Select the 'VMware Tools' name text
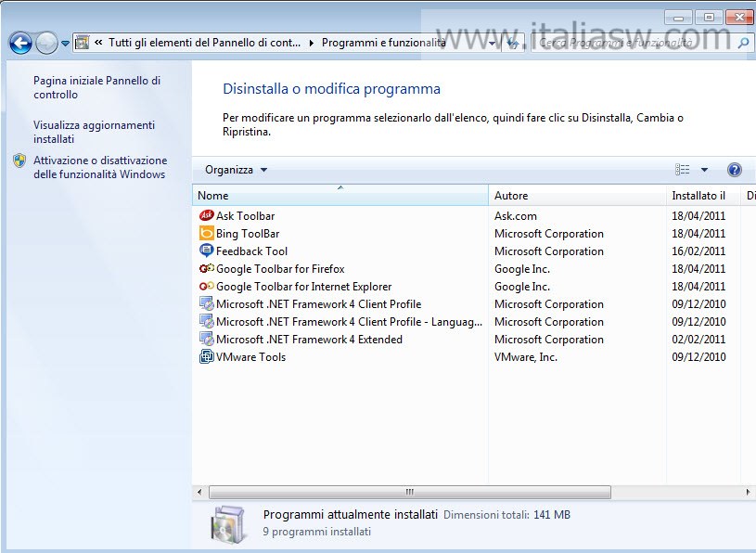Image resolution: width=756 pixels, height=553 pixels. (x=250, y=357)
